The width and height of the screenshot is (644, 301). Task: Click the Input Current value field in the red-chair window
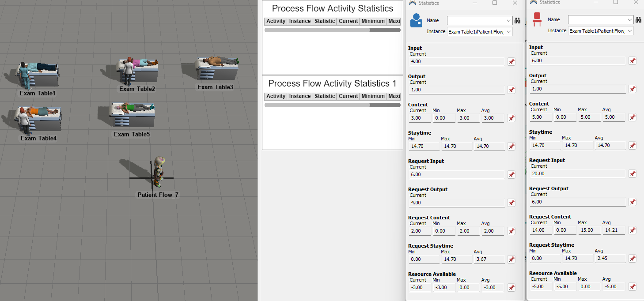pos(577,61)
